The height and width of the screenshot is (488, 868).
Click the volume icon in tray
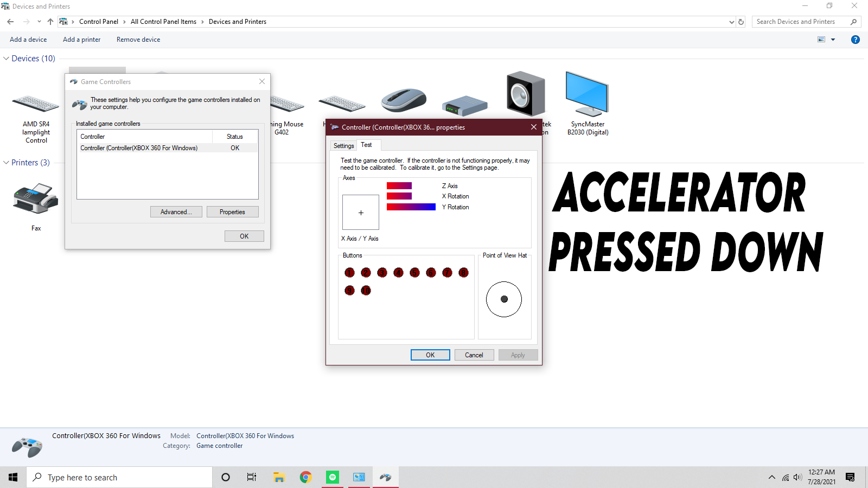797,477
